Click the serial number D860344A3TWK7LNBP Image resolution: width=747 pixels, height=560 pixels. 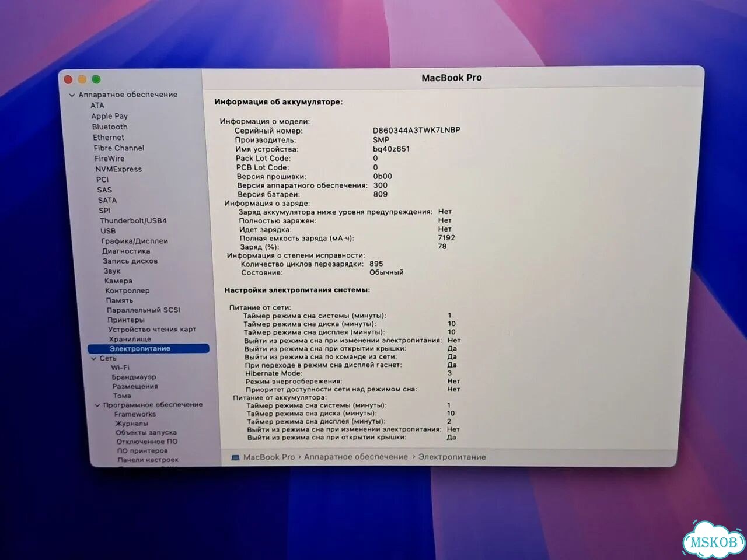coord(417,131)
